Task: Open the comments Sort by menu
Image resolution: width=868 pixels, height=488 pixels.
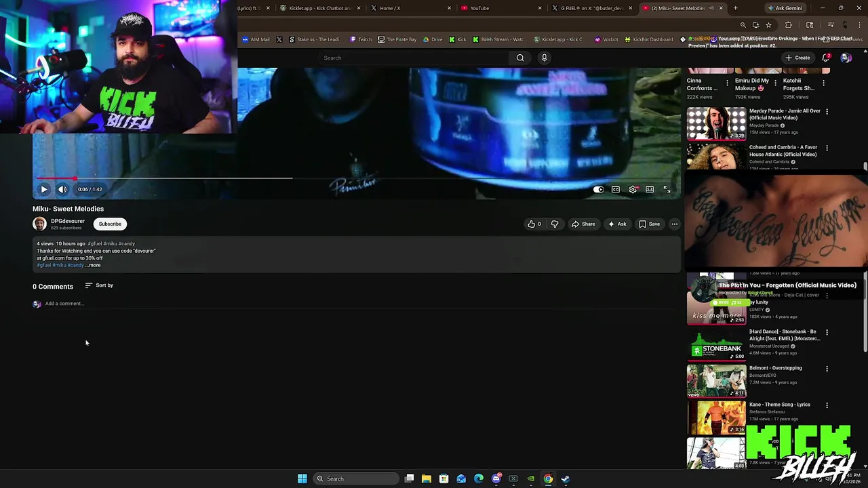Action: 99,285
